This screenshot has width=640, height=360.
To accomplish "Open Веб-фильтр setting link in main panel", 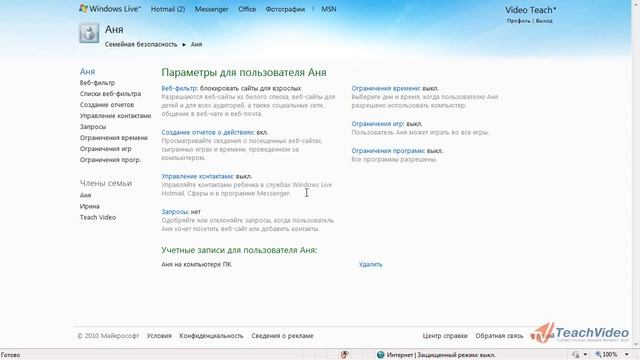I will (180, 88).
